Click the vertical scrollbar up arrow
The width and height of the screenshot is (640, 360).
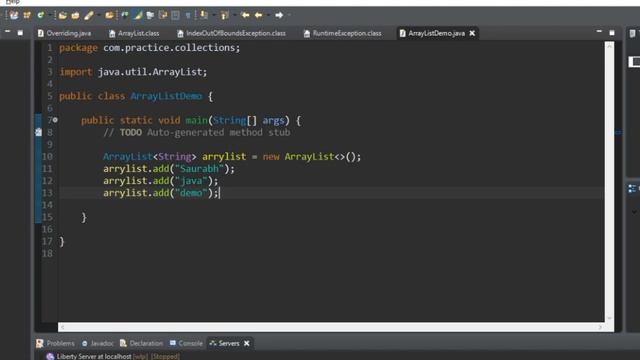coord(609,46)
